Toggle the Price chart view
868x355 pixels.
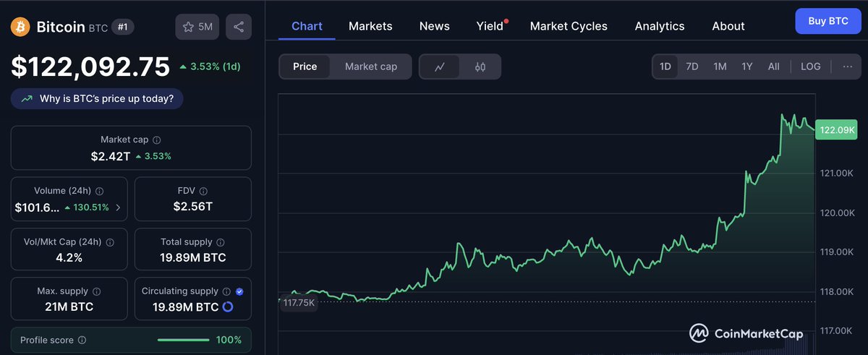[305, 67]
